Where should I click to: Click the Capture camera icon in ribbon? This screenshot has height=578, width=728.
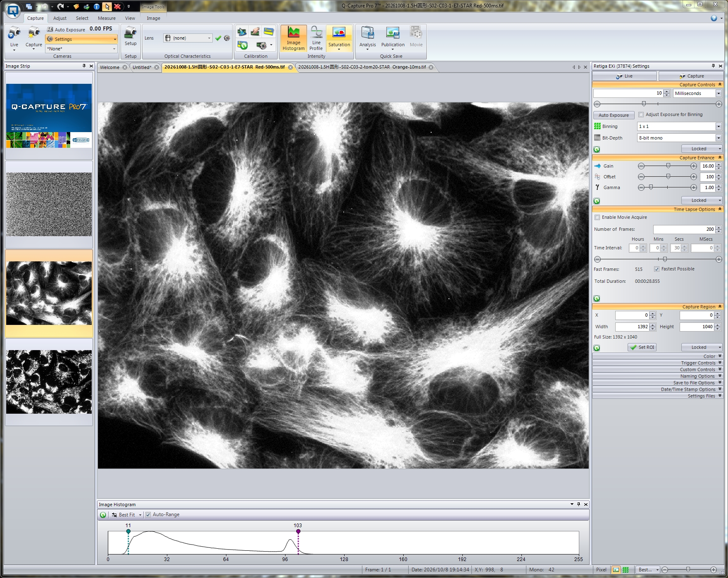34,38
